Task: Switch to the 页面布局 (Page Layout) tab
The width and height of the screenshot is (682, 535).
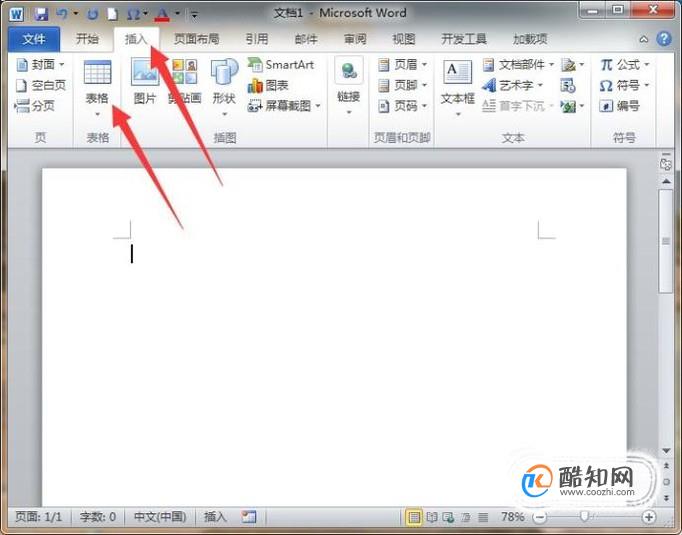Action: pos(197,39)
